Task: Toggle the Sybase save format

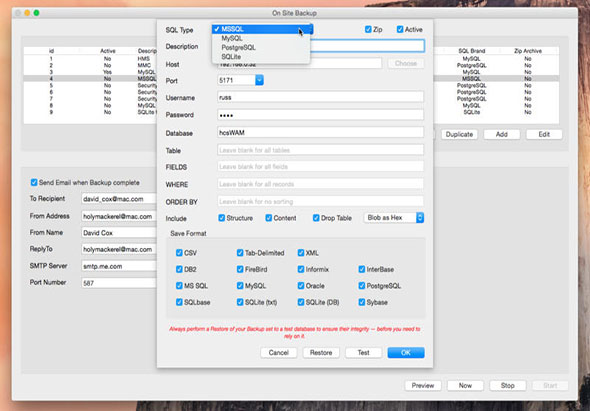Action: point(362,302)
